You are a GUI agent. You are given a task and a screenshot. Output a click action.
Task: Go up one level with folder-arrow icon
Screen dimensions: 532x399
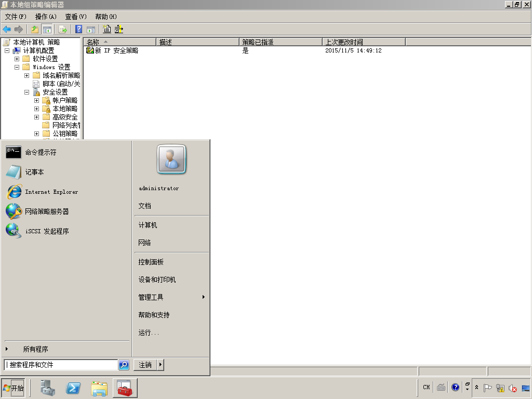coord(35,30)
